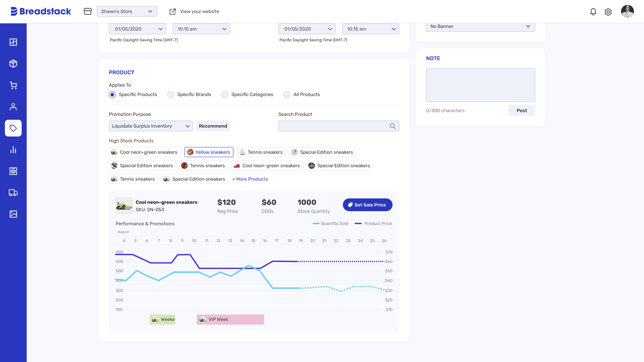Image resolution: width=644 pixels, height=362 pixels.
Task: Open the delivery truck shipping icon
Action: pyautogui.click(x=13, y=193)
